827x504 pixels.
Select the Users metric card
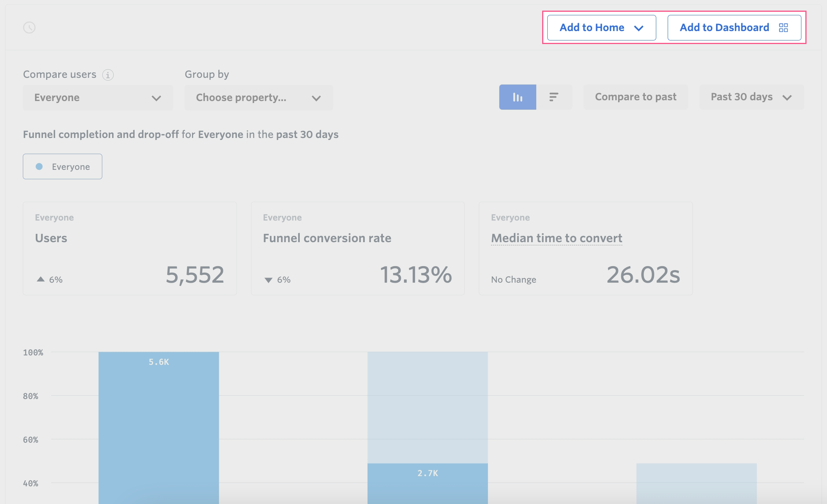[129, 248]
